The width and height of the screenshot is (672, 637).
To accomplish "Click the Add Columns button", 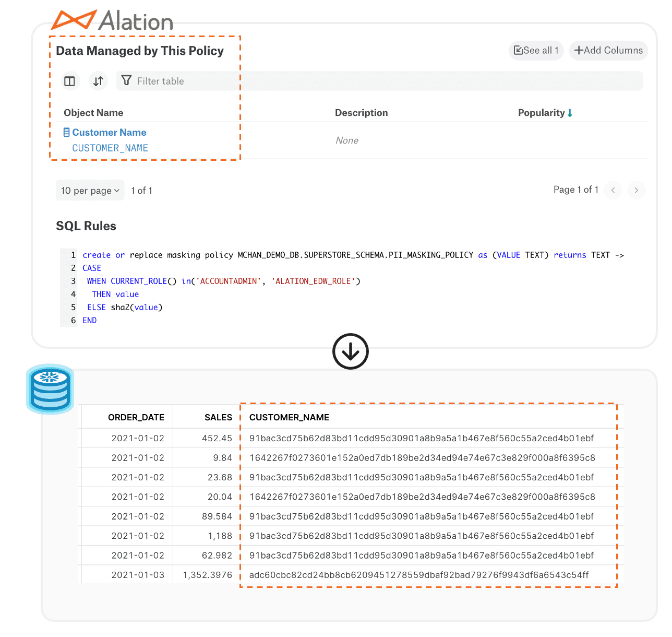I will tap(608, 51).
